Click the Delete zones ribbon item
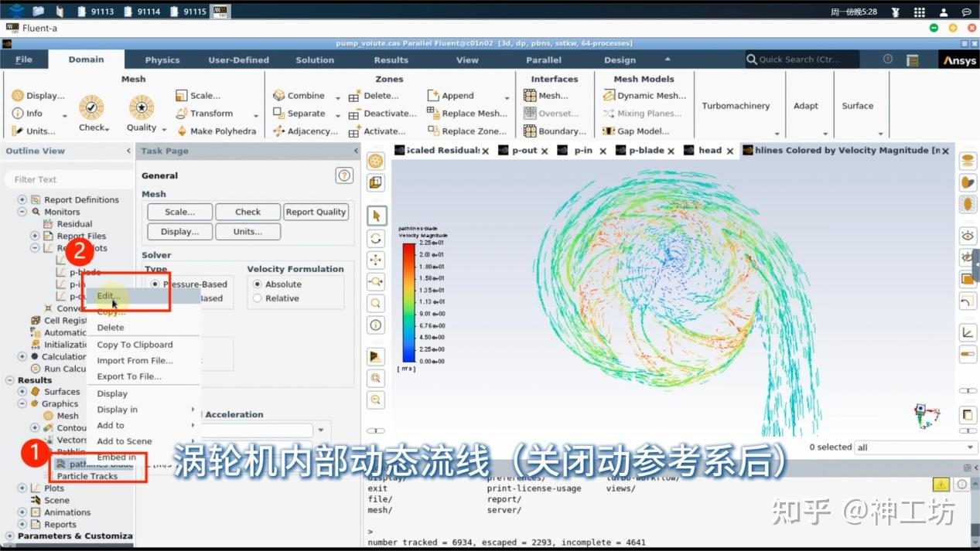 (x=374, y=96)
